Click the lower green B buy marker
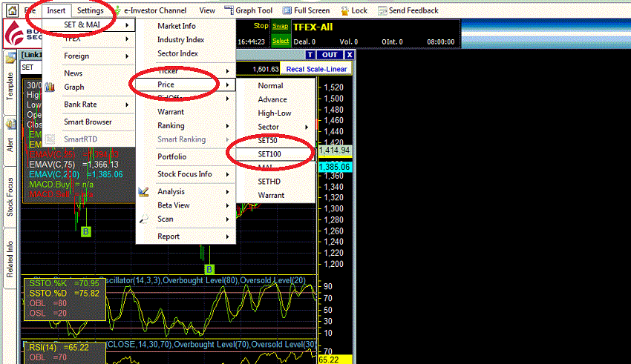 [209, 270]
